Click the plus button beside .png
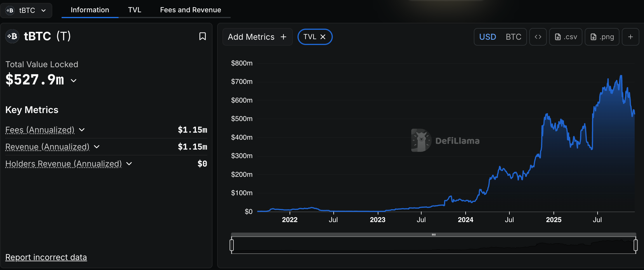This screenshot has height=270, width=644. coord(630,37)
